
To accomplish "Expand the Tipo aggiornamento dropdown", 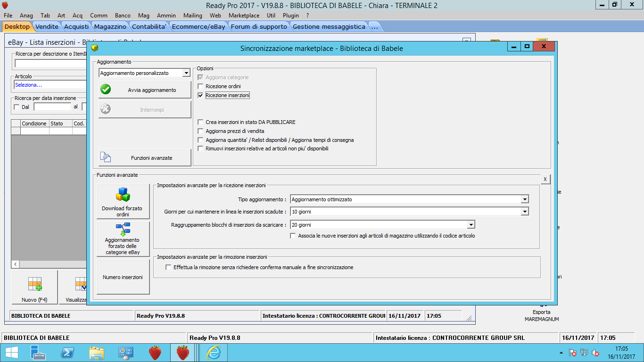I will point(525,199).
